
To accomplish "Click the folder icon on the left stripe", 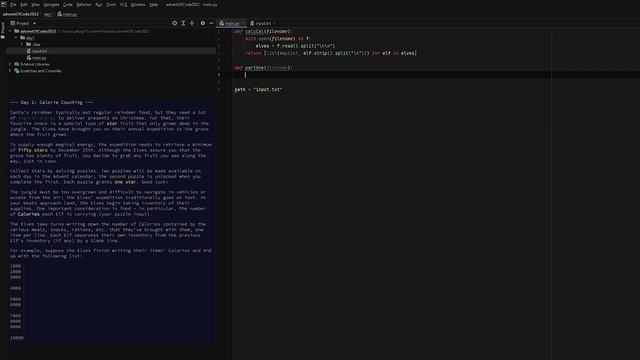I will point(2,37).
